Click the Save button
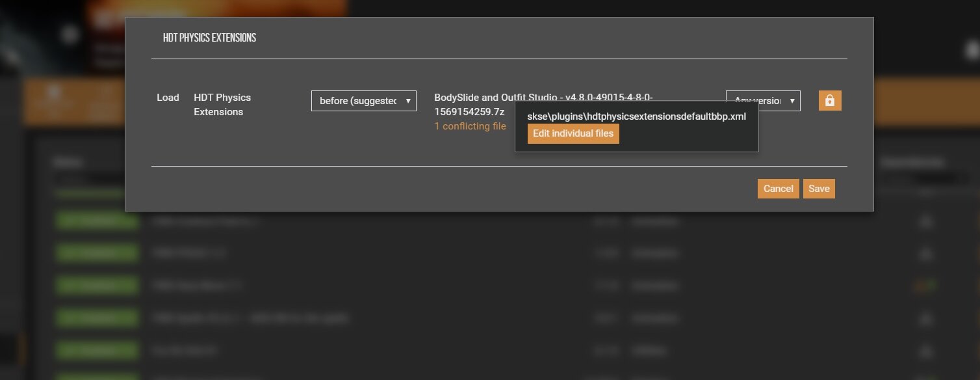 click(x=819, y=189)
